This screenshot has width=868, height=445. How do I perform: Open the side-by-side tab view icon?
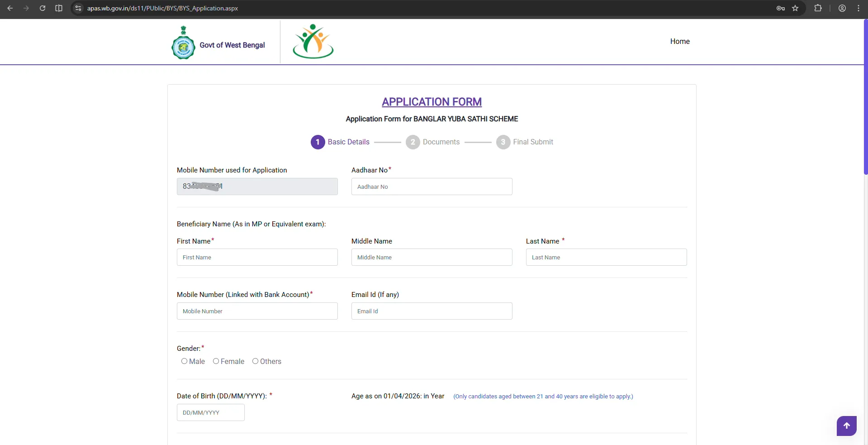(x=58, y=8)
